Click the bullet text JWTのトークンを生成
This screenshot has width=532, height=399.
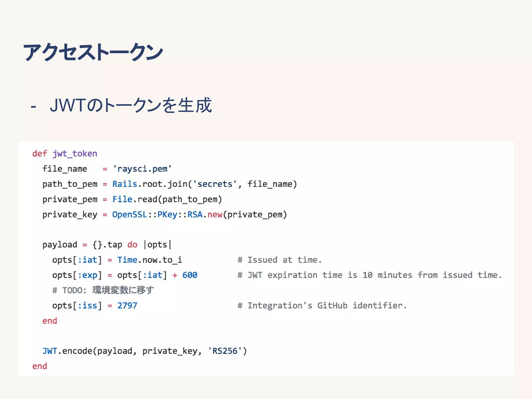tap(131, 105)
